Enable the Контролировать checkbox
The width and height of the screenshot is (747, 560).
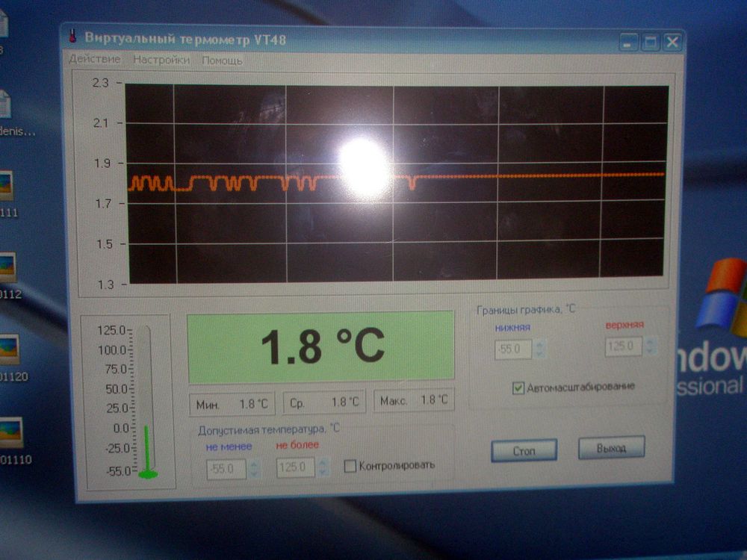click(350, 466)
